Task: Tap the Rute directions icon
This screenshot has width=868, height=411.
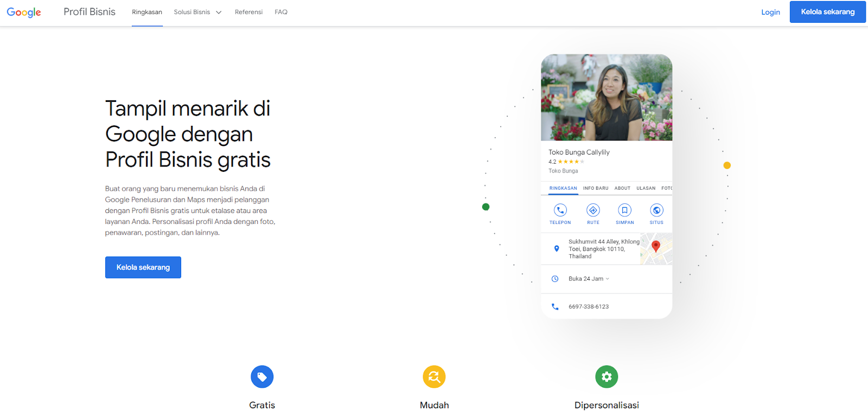Action: pyautogui.click(x=593, y=210)
